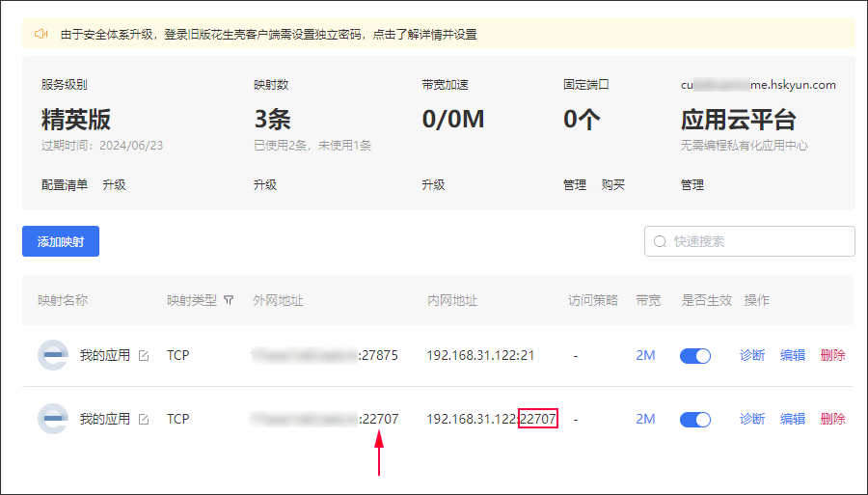Open 配置清单 under service level
Image resolution: width=868 pixels, height=495 pixels.
click(x=65, y=185)
